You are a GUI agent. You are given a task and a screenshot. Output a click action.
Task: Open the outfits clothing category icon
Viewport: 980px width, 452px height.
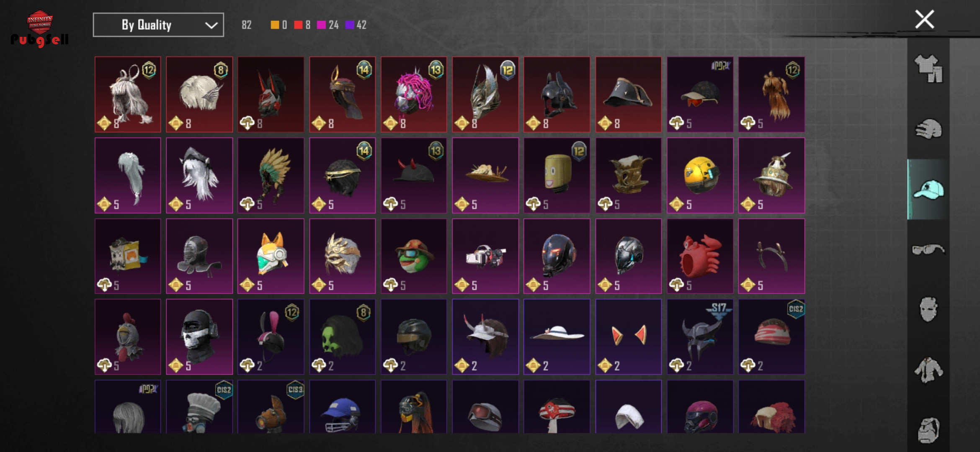coord(928,69)
